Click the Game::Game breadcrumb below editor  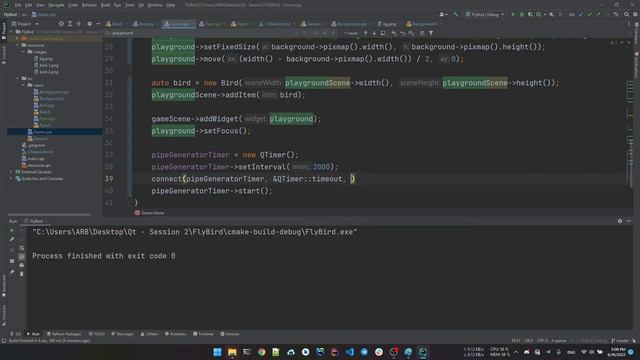pyautogui.click(x=149, y=213)
